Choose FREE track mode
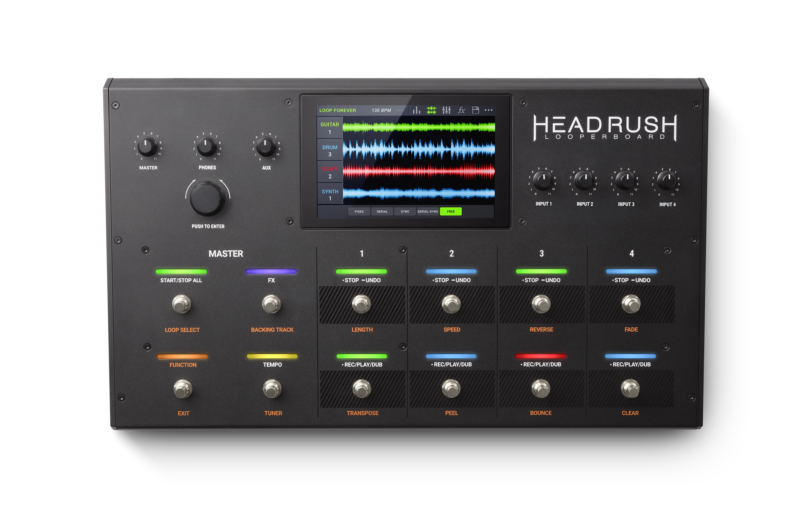 (x=451, y=212)
